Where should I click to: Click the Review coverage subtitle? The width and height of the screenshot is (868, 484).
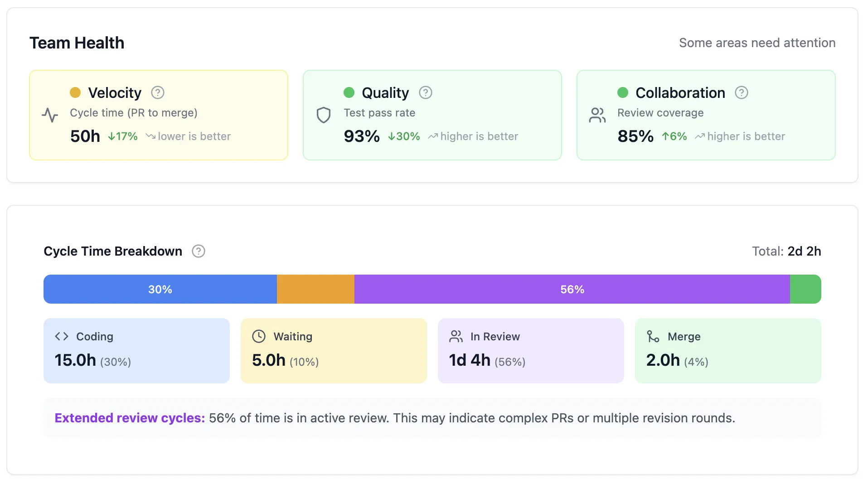click(x=660, y=113)
